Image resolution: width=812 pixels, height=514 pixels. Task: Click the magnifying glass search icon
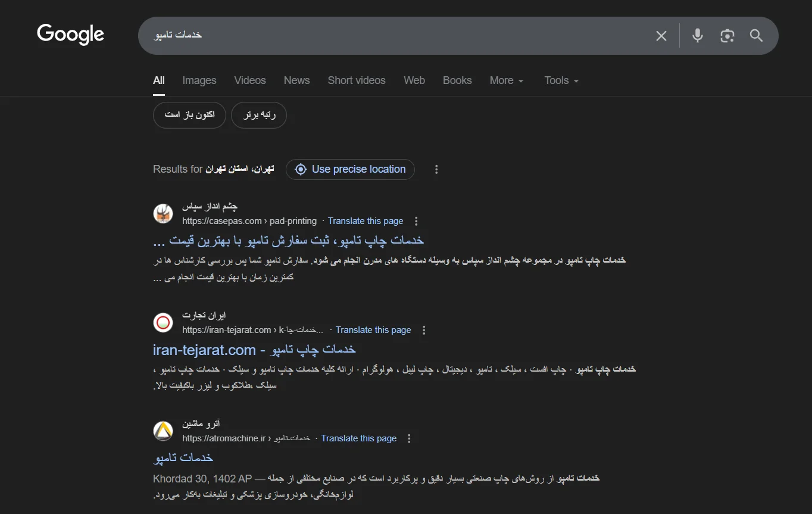pos(756,36)
